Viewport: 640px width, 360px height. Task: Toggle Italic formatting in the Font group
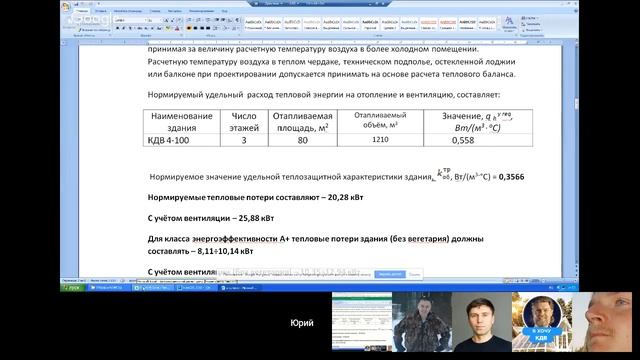point(124,28)
